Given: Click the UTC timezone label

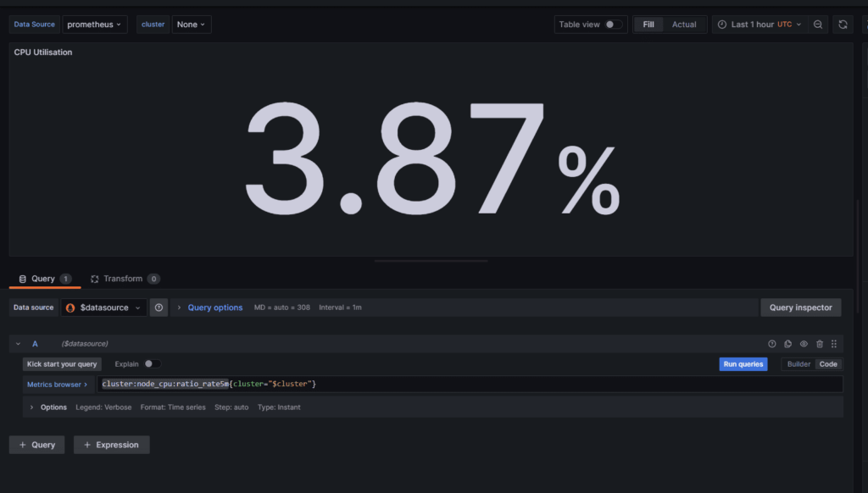Looking at the screenshot, I should coord(784,25).
